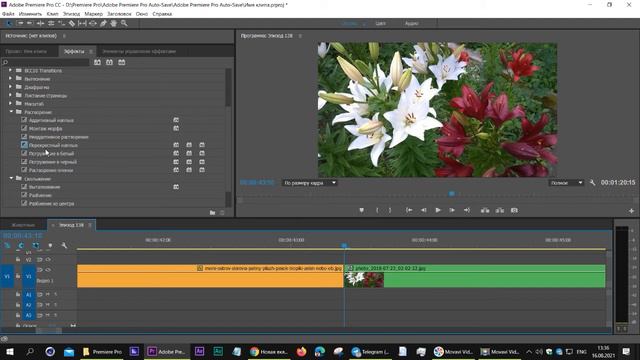Image resolution: width=640 pixels, height=360 pixels.
Task: Select the Rate Stretch tool
Action: coord(61,24)
